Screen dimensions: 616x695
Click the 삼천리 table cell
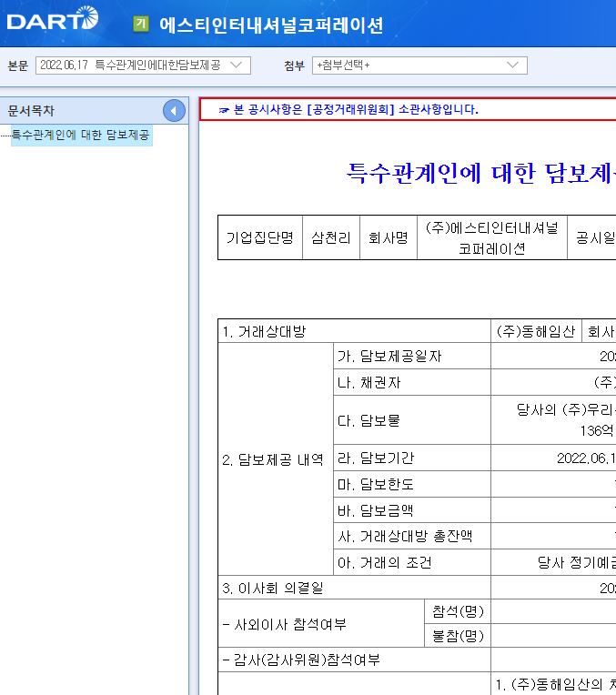point(331,237)
